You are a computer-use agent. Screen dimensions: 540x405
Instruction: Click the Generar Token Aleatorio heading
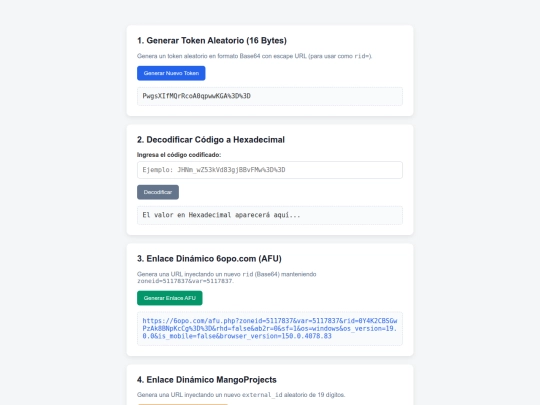pyautogui.click(x=212, y=41)
